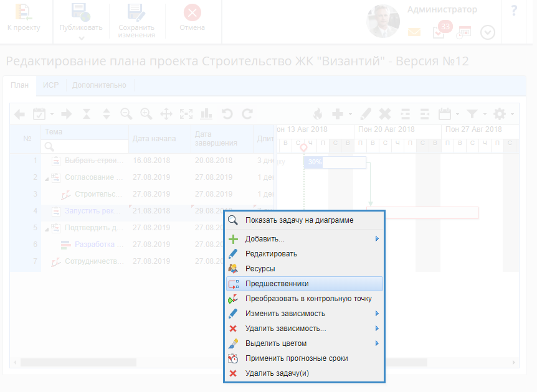
Task: Click the redo arrow icon
Action: coord(247,114)
